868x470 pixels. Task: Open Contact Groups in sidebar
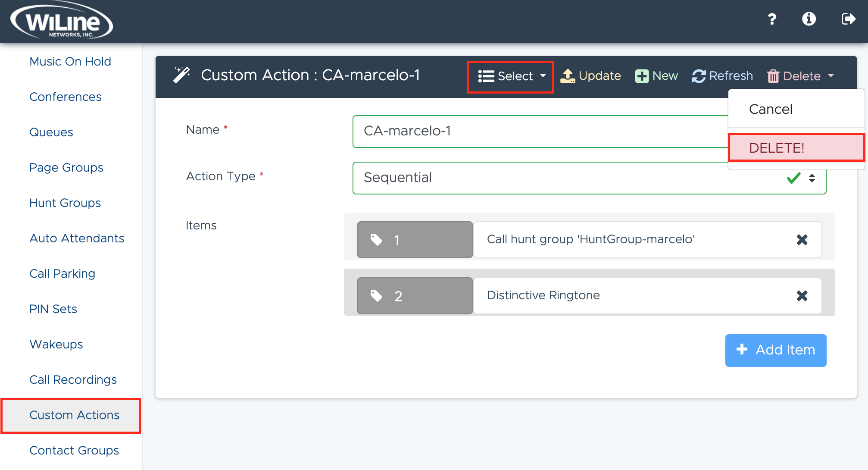74,451
